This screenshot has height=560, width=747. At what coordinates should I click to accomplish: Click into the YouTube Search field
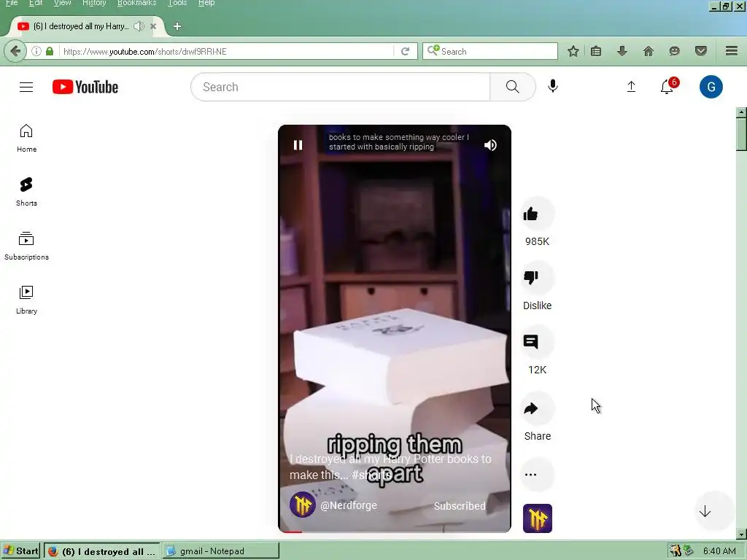[x=341, y=87]
